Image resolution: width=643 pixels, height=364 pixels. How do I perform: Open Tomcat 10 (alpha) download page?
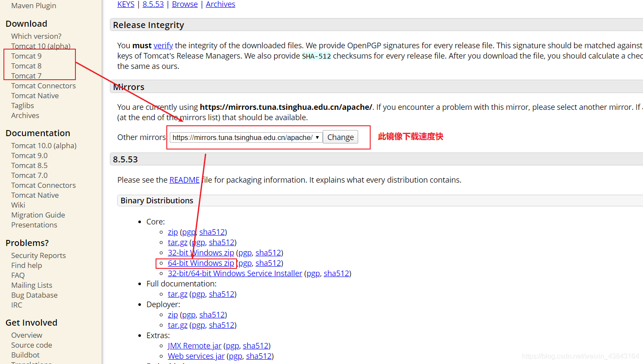point(41,46)
